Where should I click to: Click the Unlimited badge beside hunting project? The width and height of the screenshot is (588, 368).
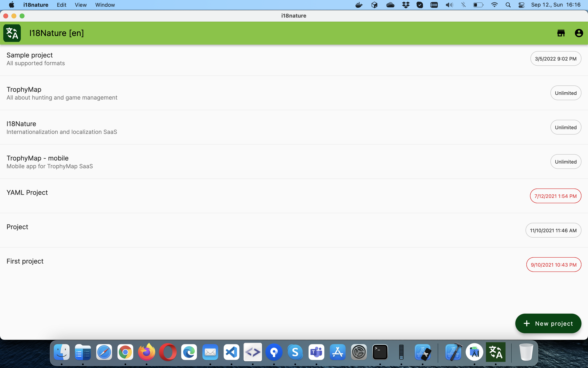click(566, 93)
